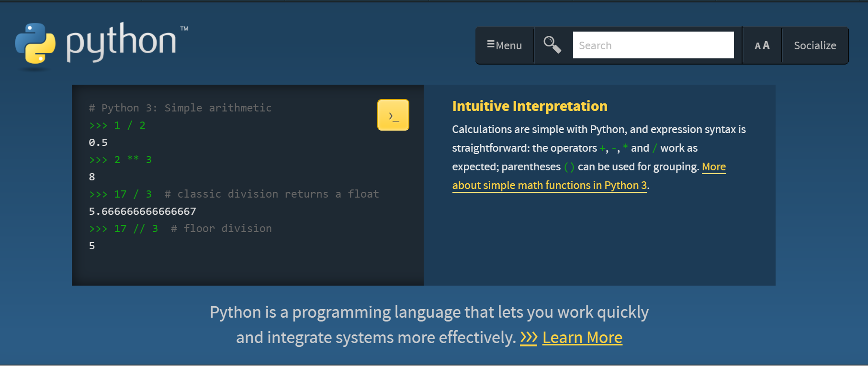Click the magnifying glass search icon

(552, 45)
